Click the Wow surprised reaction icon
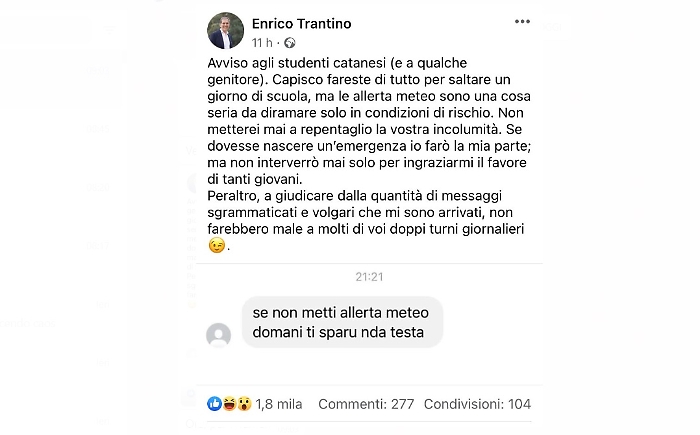The width and height of the screenshot is (700, 435). (243, 404)
